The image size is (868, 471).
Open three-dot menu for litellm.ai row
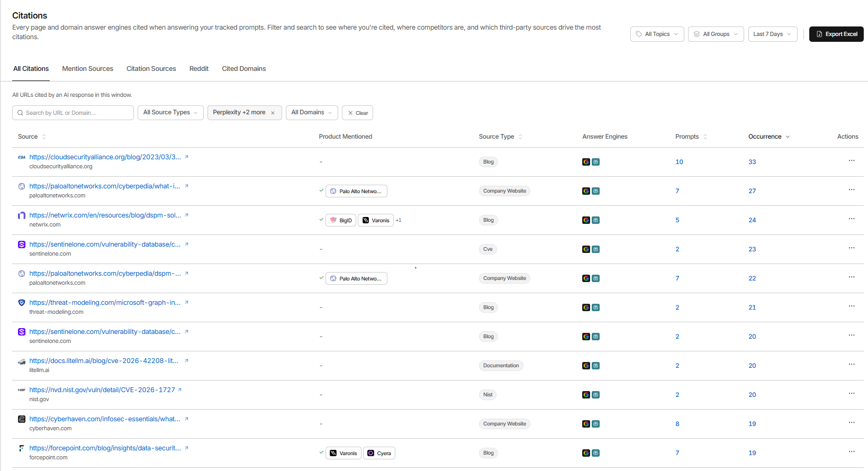click(x=852, y=364)
